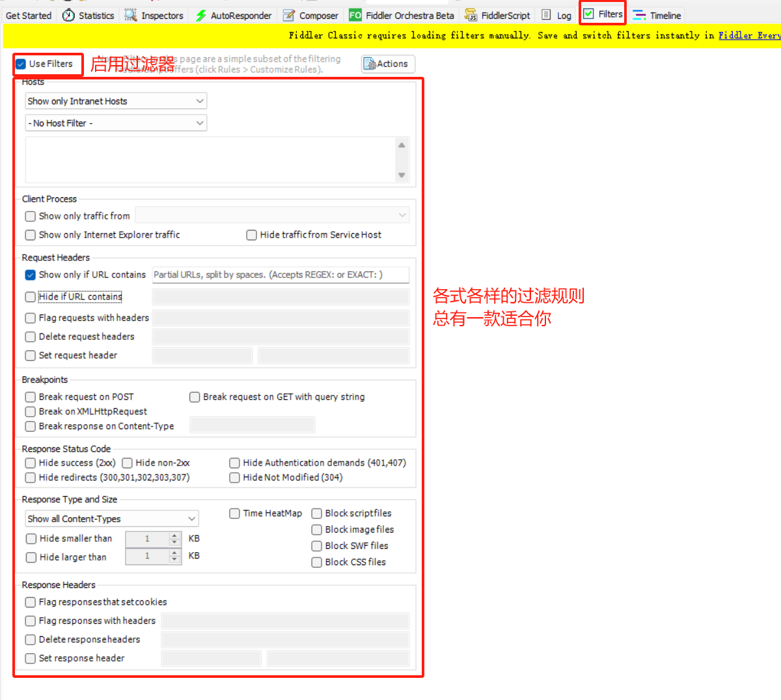Image resolution: width=781 pixels, height=700 pixels.
Task: Expand the Show only traffic from process dropdown
Action: [272, 215]
